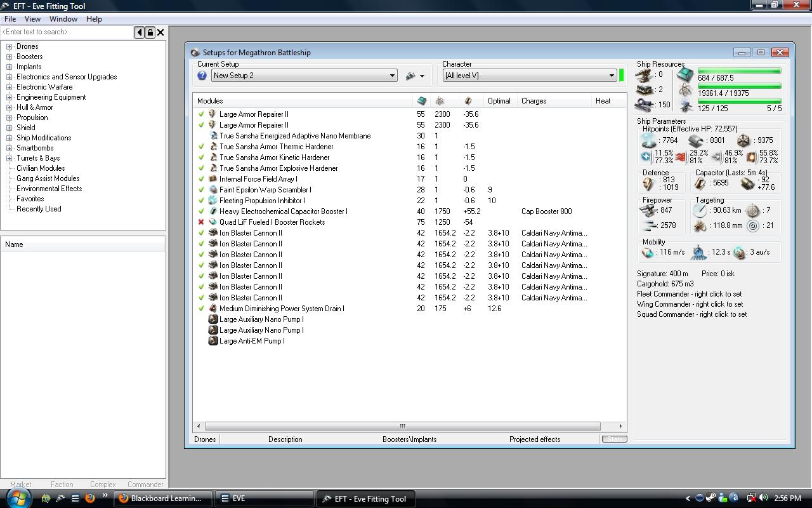Toggle state of Fleeting Propulsion Inhibitor I
The width and height of the screenshot is (812, 508).
201,201
